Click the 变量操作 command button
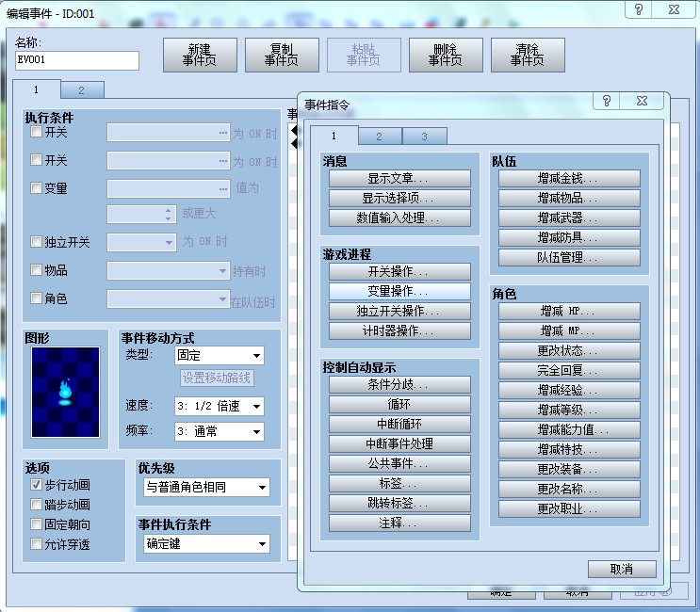This screenshot has width=700, height=612. 399,291
